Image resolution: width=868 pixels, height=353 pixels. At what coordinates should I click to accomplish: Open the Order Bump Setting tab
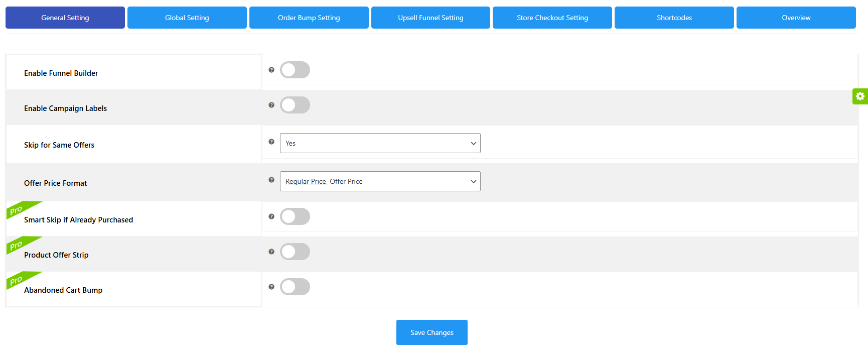point(309,18)
